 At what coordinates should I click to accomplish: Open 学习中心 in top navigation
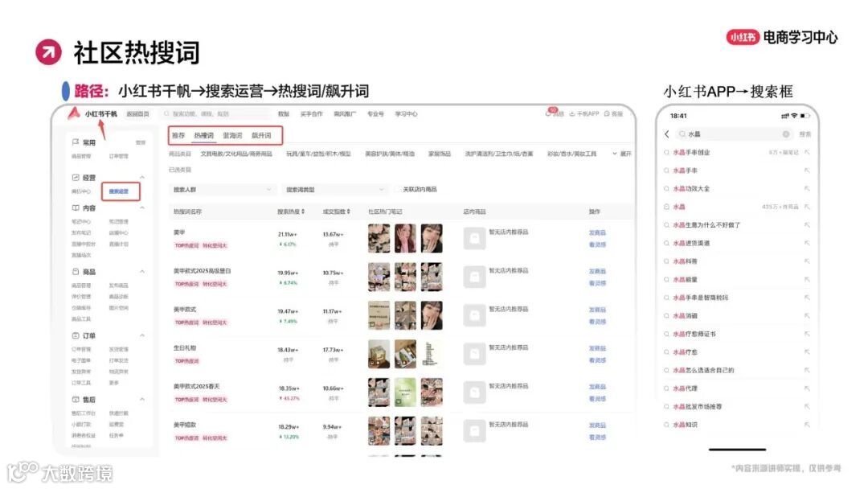[406, 113]
